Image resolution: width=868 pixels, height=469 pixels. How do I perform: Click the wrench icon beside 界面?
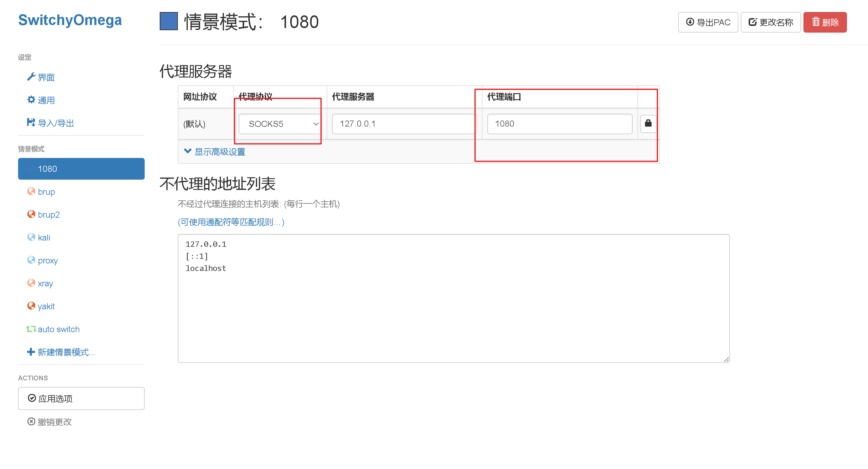(x=31, y=77)
